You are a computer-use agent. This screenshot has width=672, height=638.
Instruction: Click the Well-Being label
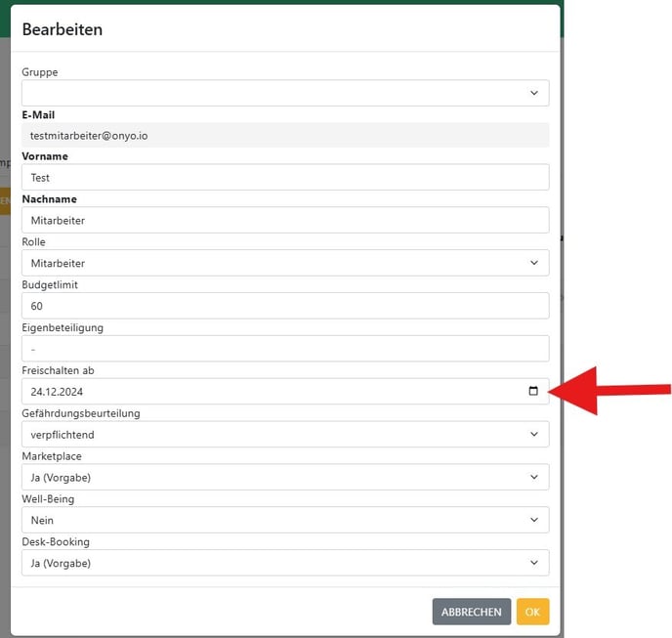click(x=48, y=499)
